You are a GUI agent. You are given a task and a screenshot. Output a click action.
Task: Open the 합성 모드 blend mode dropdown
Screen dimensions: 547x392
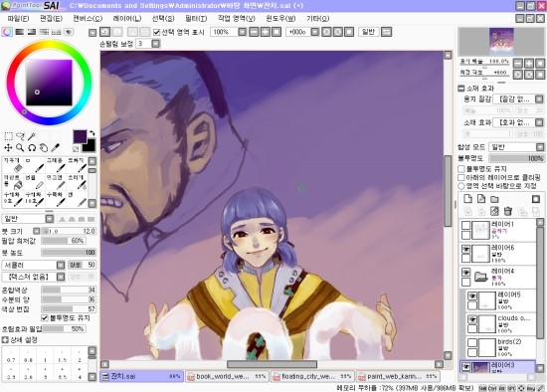(x=516, y=147)
